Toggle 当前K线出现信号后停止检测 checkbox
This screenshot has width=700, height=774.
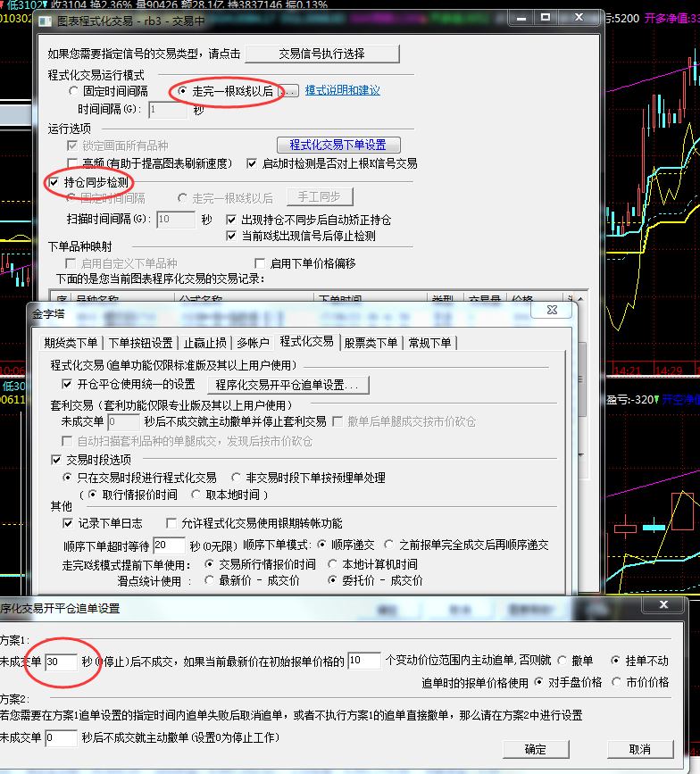click(x=231, y=236)
